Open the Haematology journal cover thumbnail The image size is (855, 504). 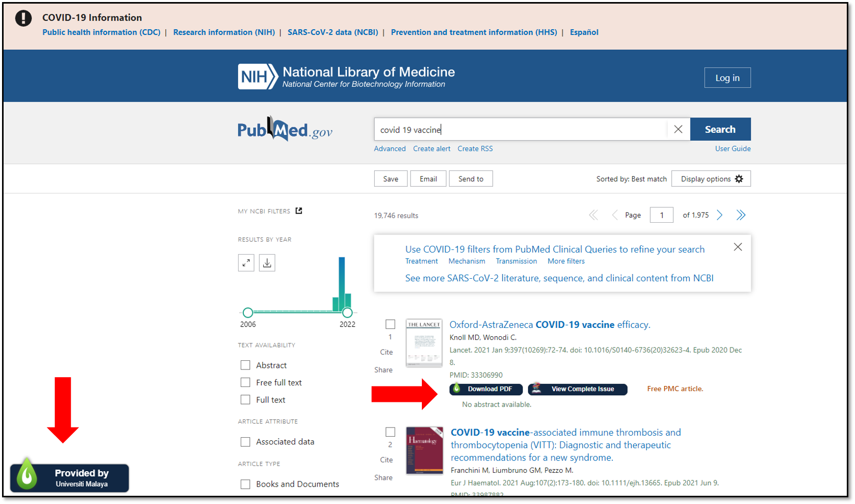pyautogui.click(x=424, y=450)
